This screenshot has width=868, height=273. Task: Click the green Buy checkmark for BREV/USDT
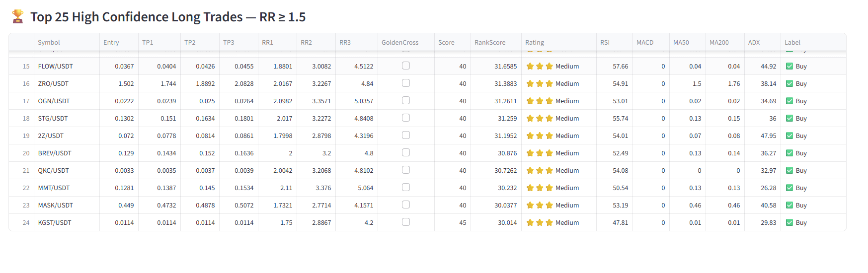click(789, 153)
